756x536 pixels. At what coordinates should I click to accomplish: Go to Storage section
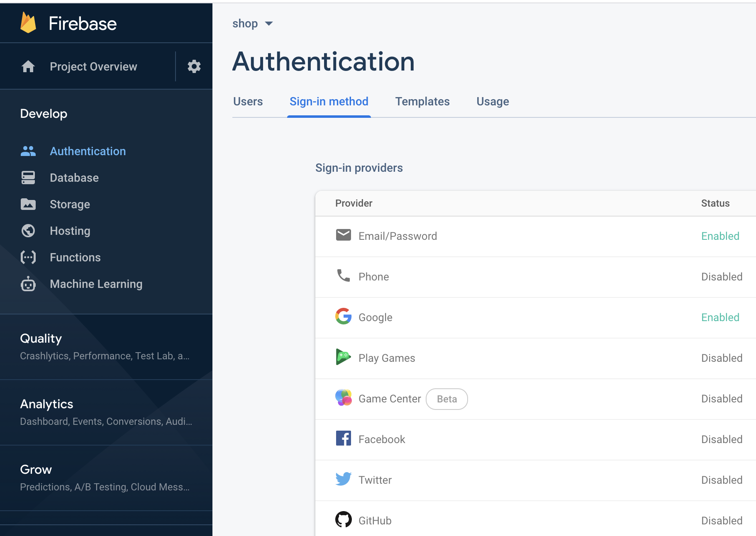(70, 205)
